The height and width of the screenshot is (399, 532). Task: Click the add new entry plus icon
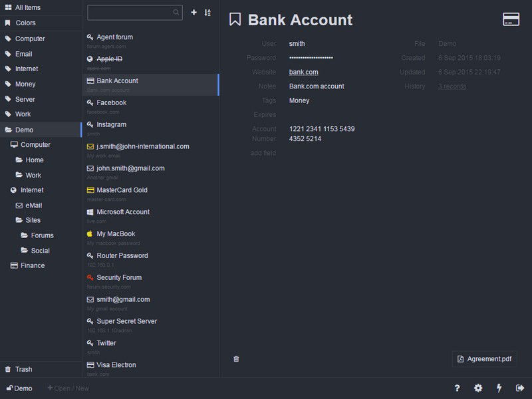(x=194, y=13)
